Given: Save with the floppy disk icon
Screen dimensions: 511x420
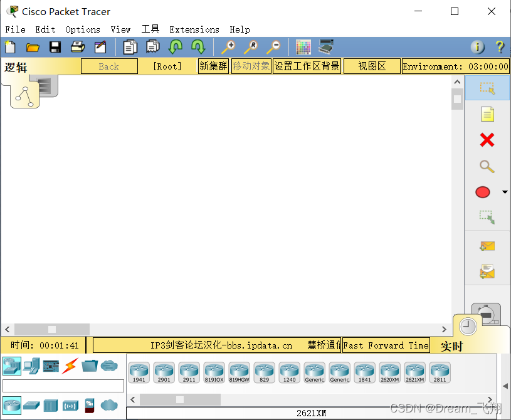Looking at the screenshot, I should [x=55, y=47].
